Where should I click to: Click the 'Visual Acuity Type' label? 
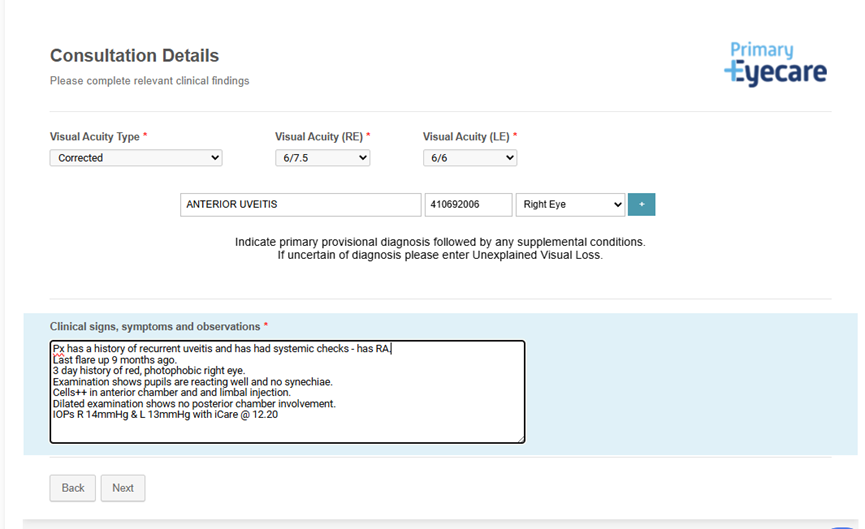tap(95, 137)
